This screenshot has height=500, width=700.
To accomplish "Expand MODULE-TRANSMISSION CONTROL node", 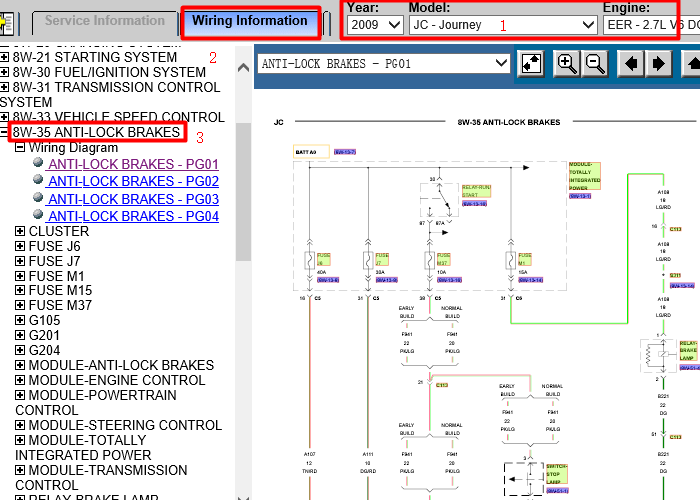I will (x=20, y=470).
